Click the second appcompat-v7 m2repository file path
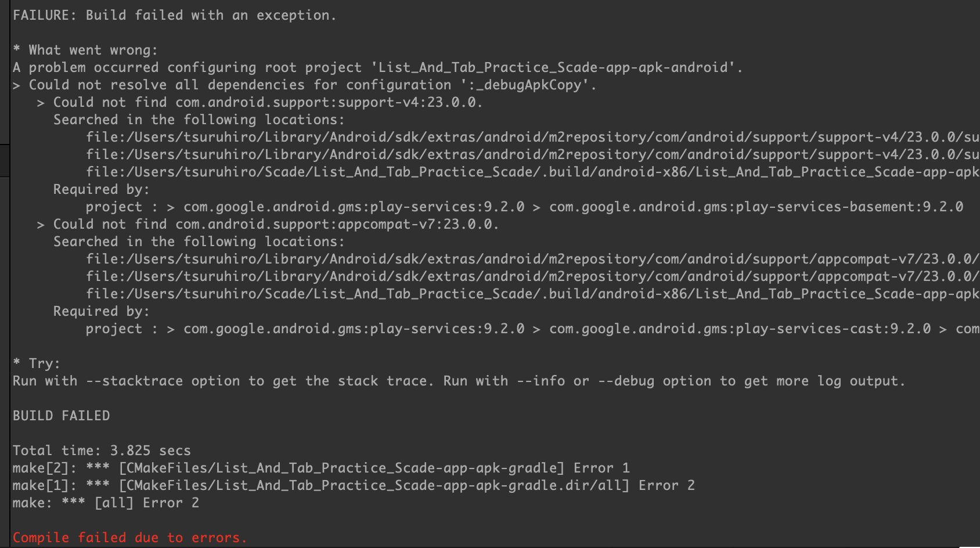980x548 pixels. point(532,276)
